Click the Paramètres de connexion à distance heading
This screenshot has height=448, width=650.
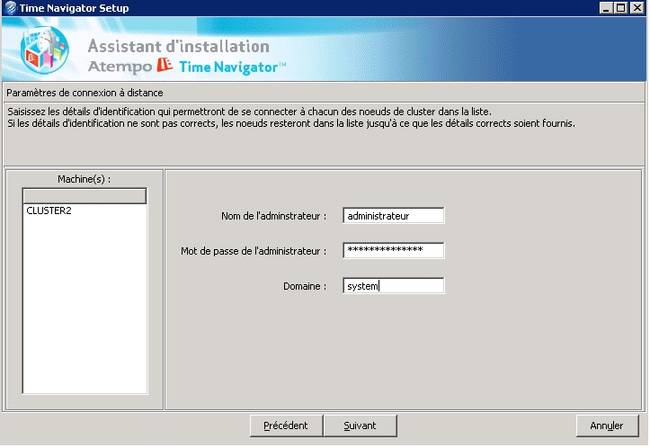[85, 93]
